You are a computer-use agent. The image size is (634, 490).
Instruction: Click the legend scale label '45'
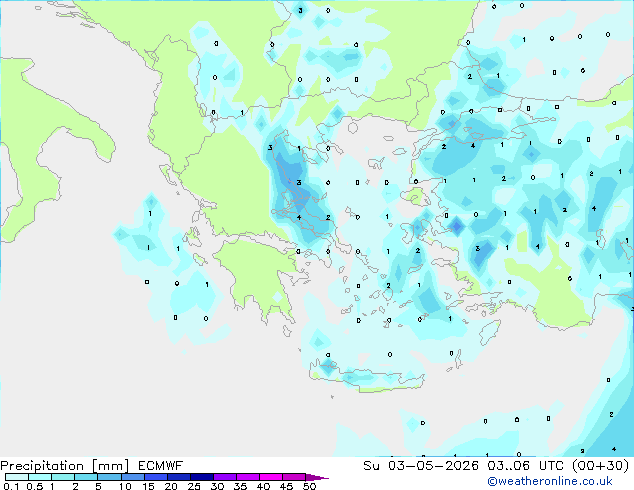(286, 486)
